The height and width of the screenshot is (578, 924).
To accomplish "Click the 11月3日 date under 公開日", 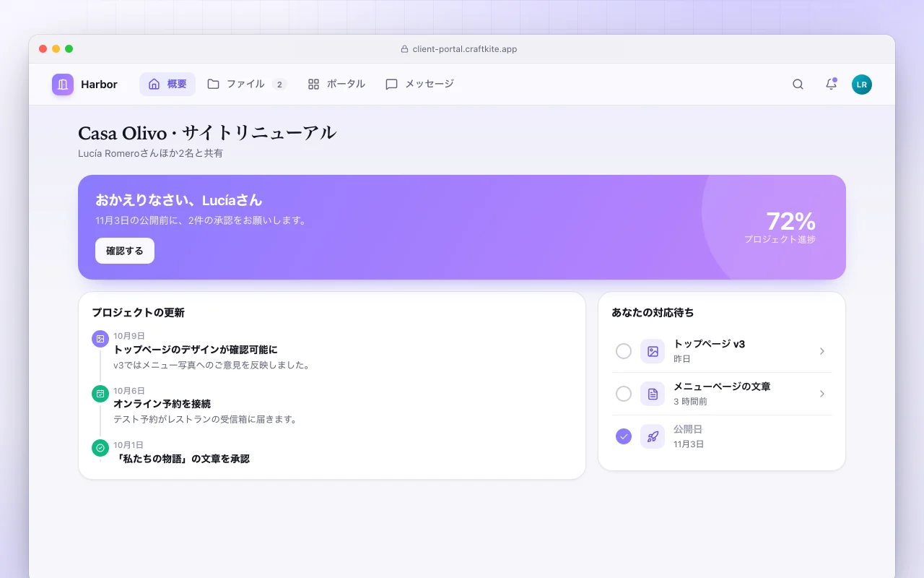I will (x=689, y=444).
